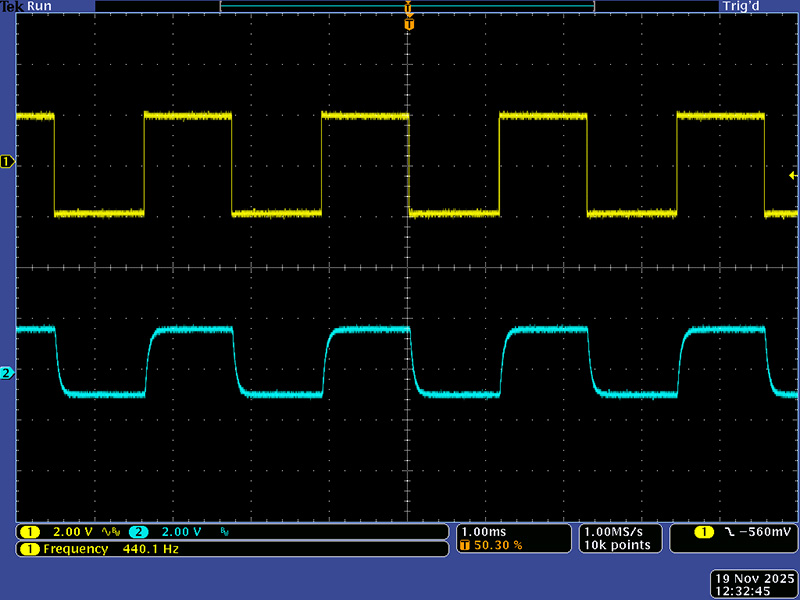
Task: Click the channel 2 ground reference marker
Action: pyautogui.click(x=8, y=373)
